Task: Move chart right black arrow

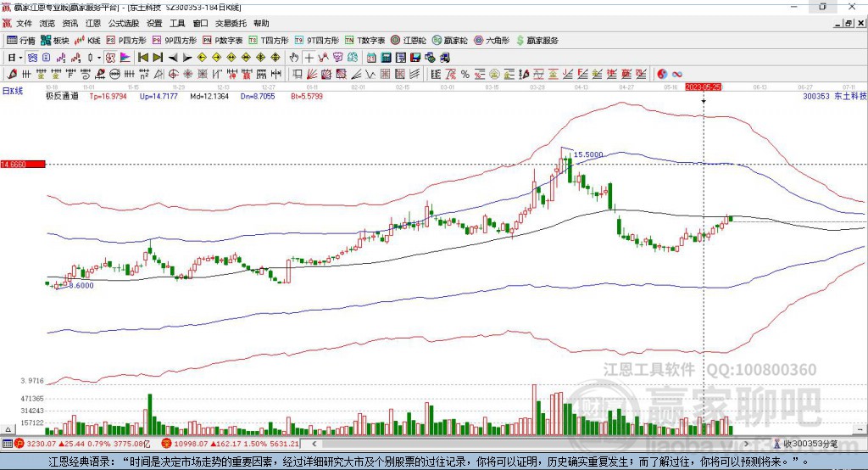Action: (x=187, y=58)
